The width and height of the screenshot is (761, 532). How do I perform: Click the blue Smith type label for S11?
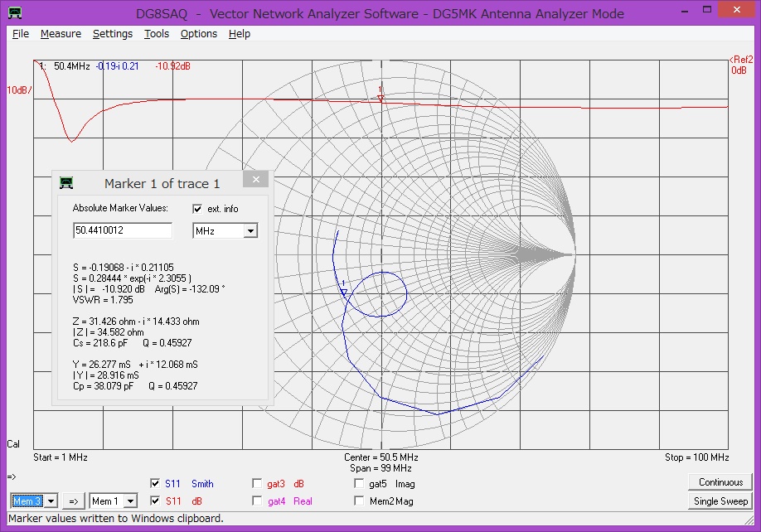tap(202, 484)
